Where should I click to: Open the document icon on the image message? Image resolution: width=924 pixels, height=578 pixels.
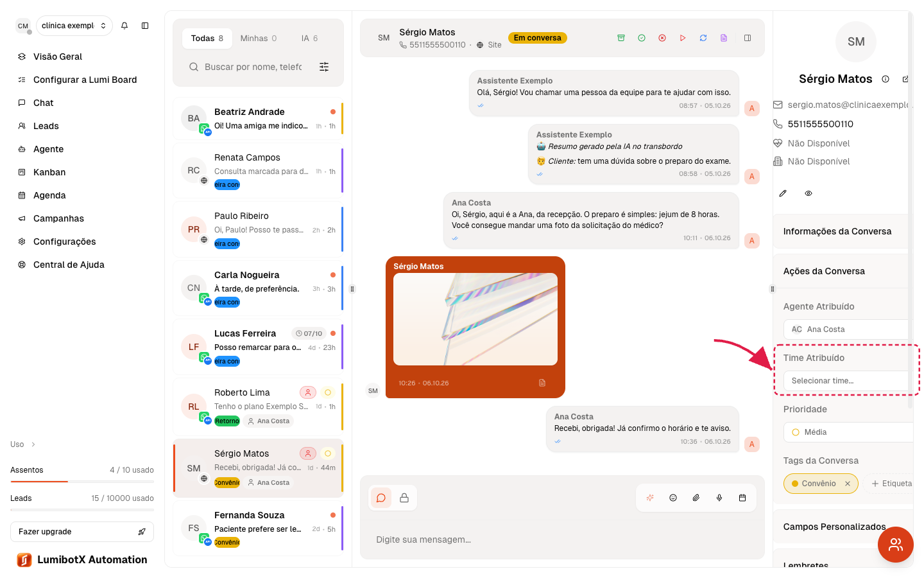point(542,383)
